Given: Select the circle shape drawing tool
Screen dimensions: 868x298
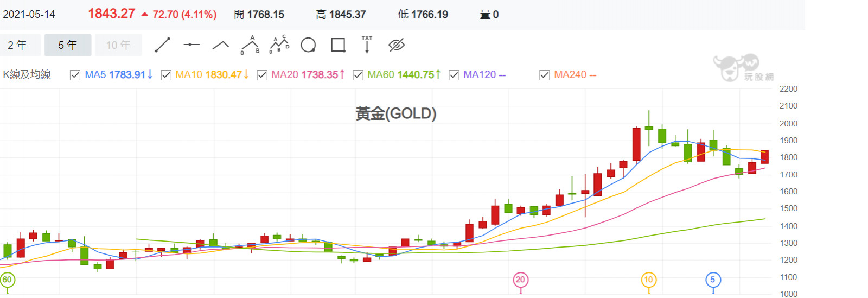Looking at the screenshot, I should (308, 45).
